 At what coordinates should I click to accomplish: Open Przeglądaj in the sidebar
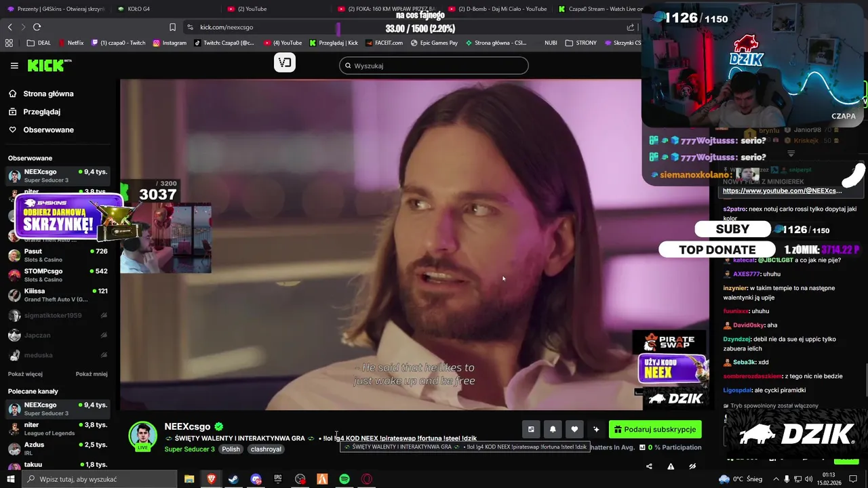pyautogui.click(x=35, y=112)
